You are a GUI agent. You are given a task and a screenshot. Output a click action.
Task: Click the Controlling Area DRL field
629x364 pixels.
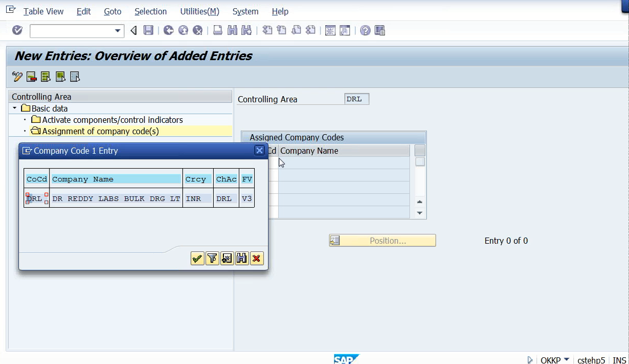357,99
